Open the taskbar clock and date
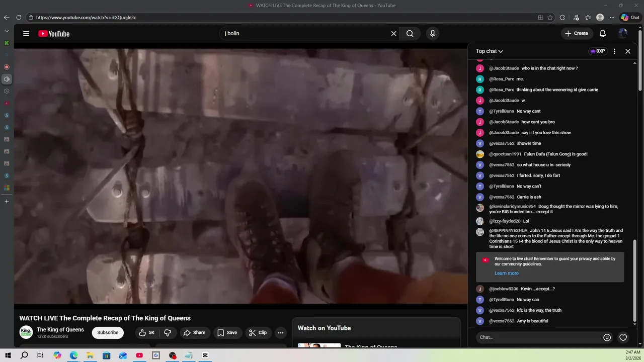The height and width of the screenshot is (362, 644). [x=632, y=355]
